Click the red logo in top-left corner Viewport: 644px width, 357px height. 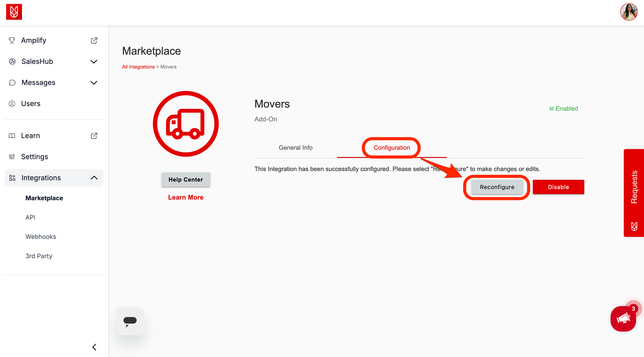tap(14, 12)
